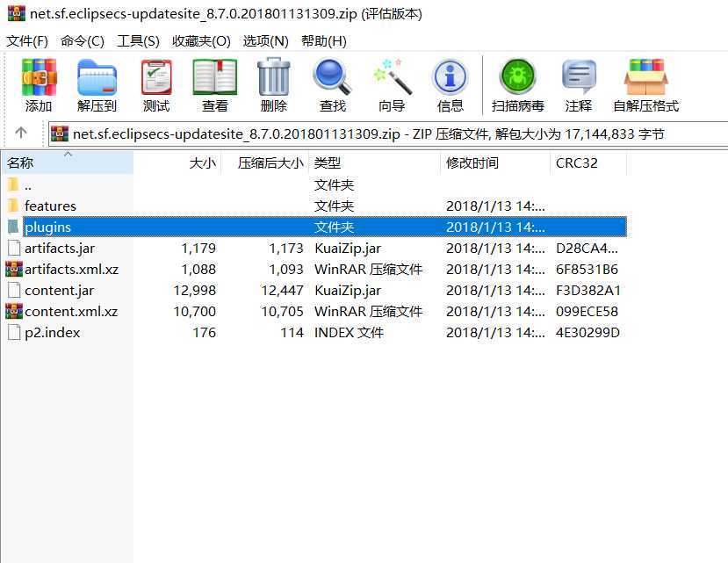Click the content.jar file icon
The width and height of the screenshot is (728, 563).
pyautogui.click(x=14, y=291)
